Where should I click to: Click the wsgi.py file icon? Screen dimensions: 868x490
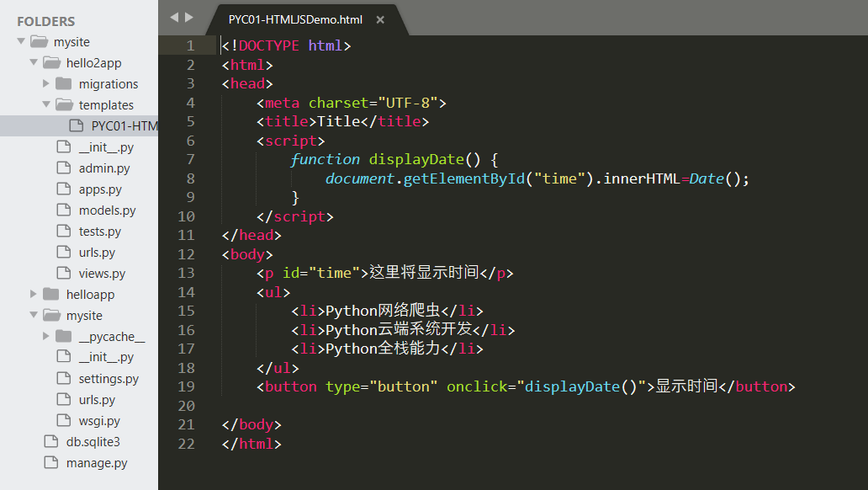(x=63, y=420)
